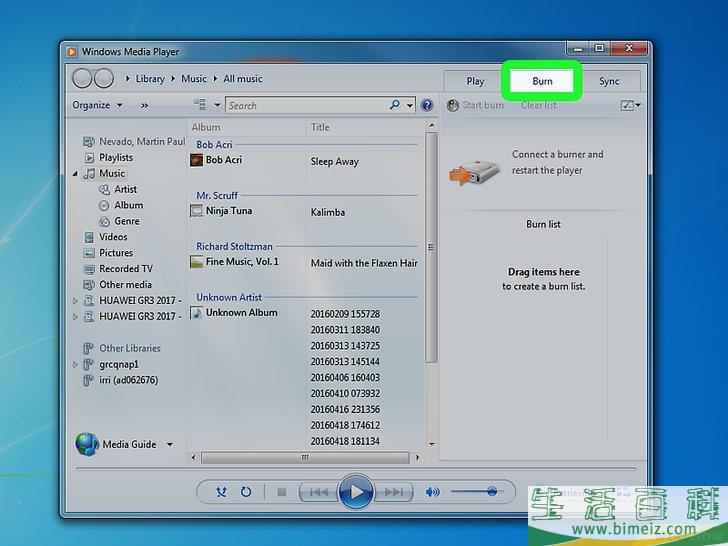Select Other media in navigation pane
Image resolution: width=728 pixels, height=546 pixels.
[125, 285]
